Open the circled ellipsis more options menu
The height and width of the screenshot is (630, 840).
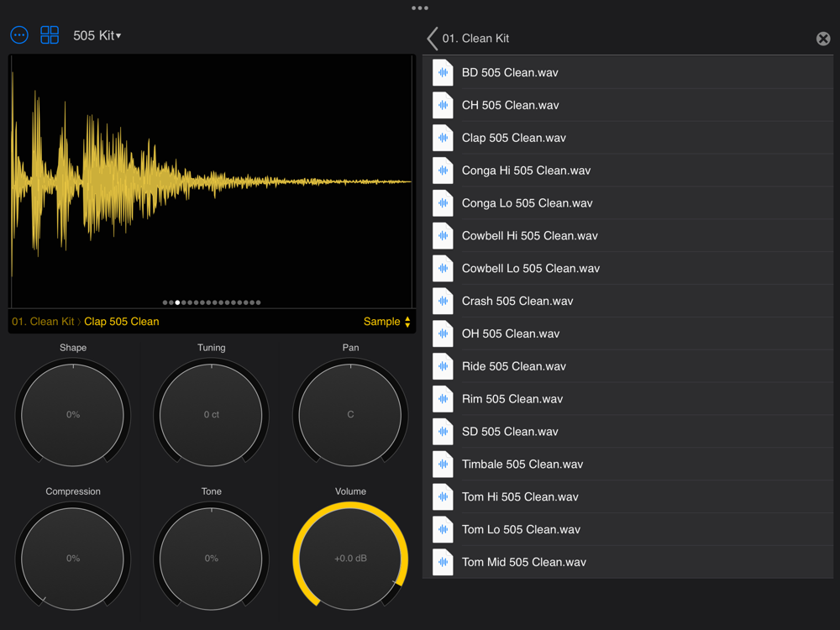coord(19,35)
